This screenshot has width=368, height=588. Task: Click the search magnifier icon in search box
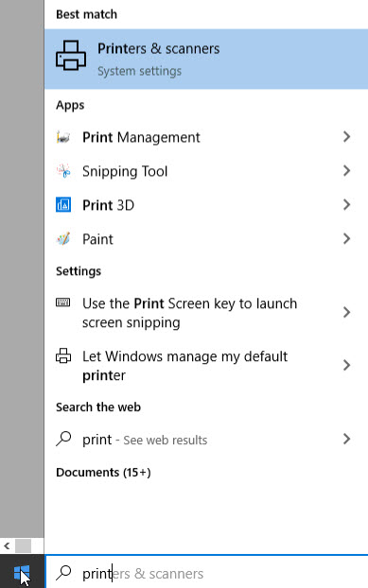63,573
